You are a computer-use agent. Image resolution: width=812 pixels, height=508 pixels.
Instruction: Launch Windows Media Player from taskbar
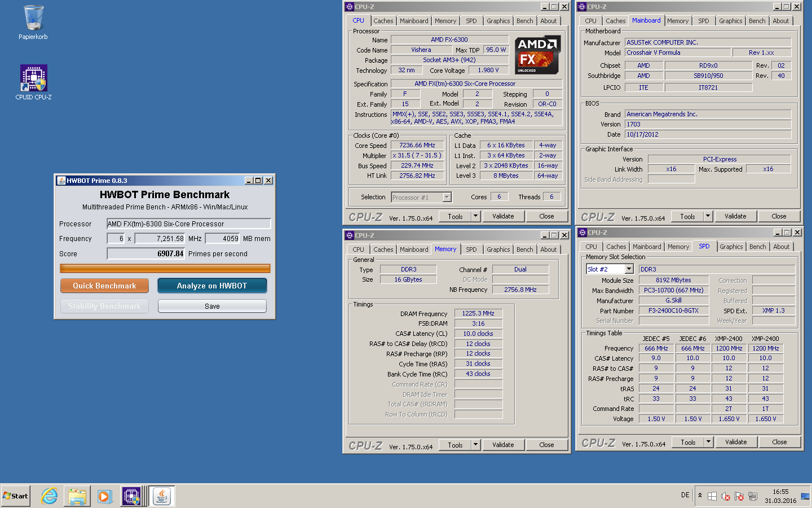tap(104, 496)
